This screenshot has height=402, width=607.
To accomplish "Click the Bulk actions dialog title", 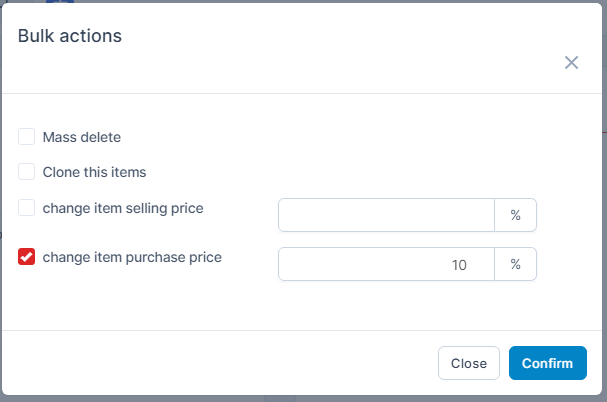I will [x=70, y=36].
